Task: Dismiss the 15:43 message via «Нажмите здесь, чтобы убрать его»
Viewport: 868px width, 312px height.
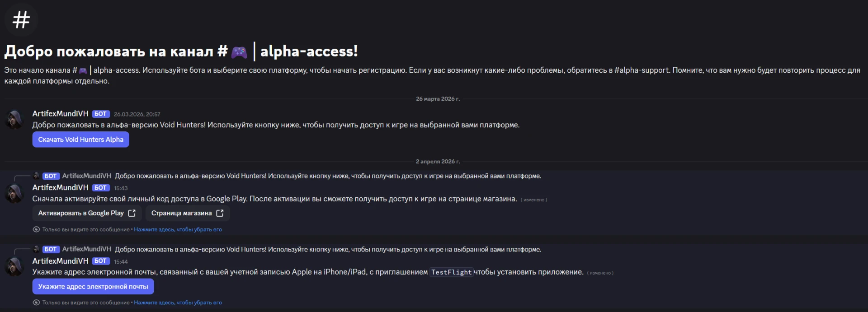Action: (x=178, y=229)
